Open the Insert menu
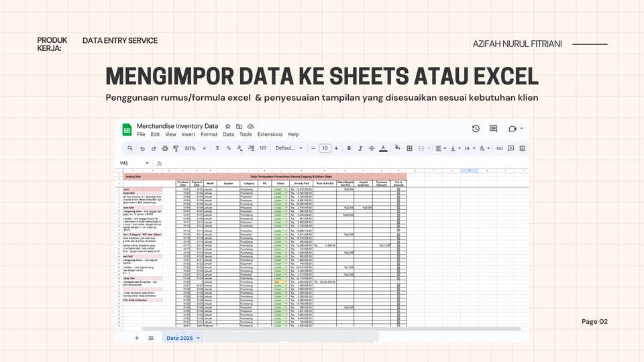 189,134
